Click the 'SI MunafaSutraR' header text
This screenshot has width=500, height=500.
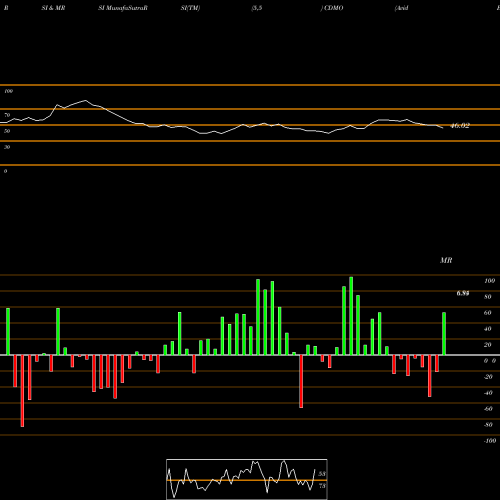point(123,8)
